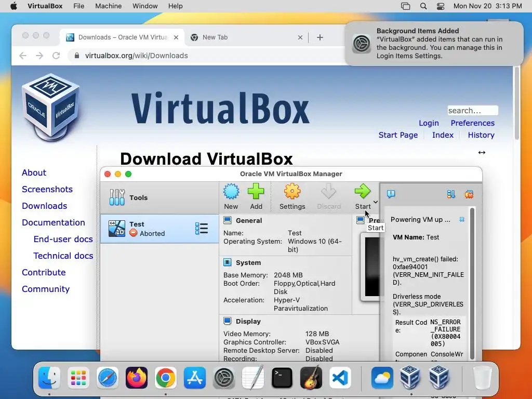Open the Test machine list menu icon
Image resolution: width=532 pixels, height=399 pixels.
(x=202, y=229)
